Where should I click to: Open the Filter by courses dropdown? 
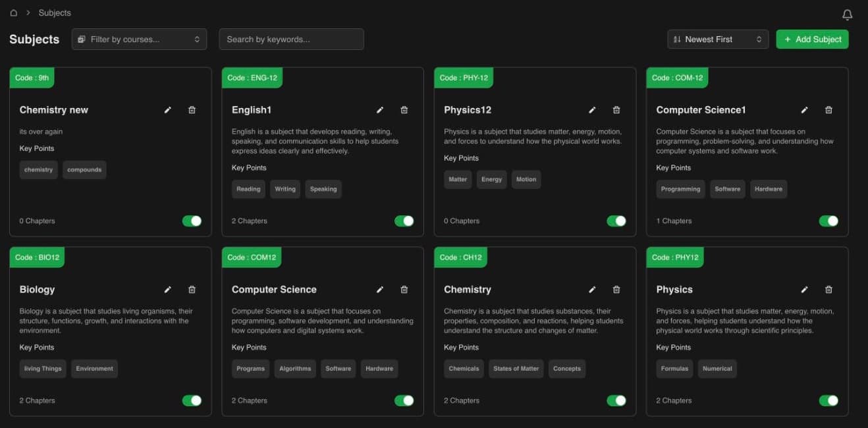tap(139, 39)
